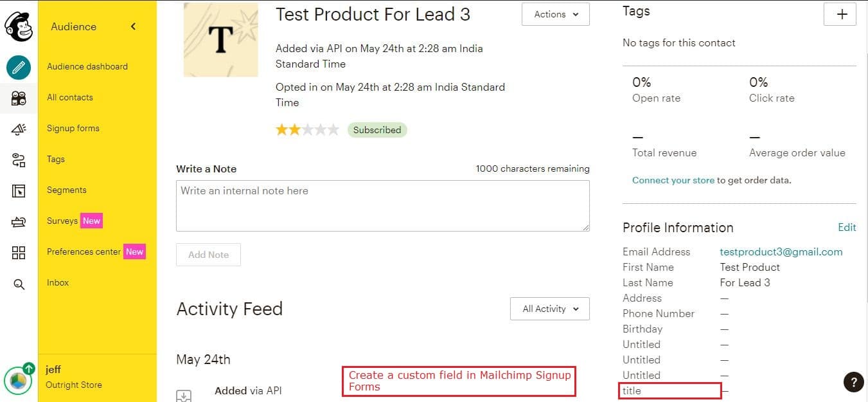Open the Content Studio icon
Screen dimensions: 868x402
19,222
